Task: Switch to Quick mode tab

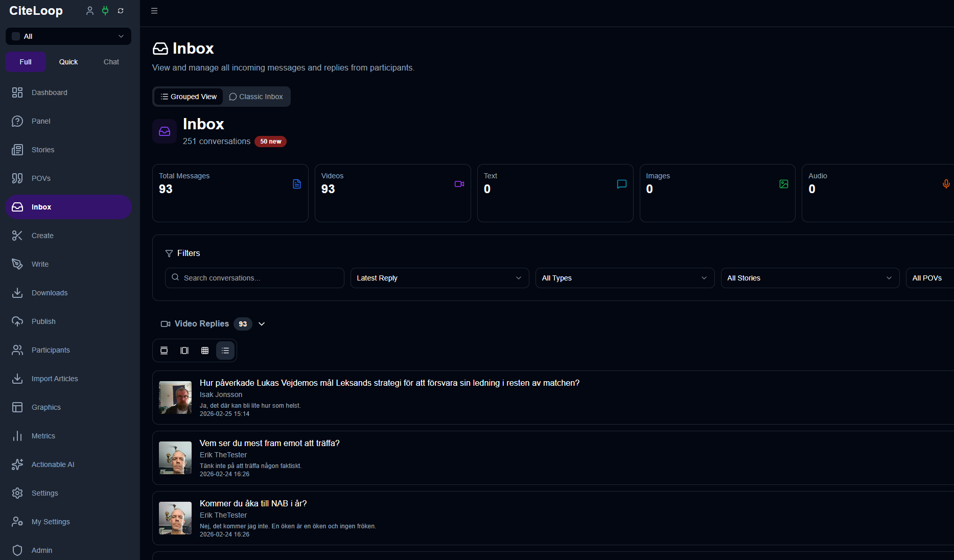Action: [x=68, y=62]
